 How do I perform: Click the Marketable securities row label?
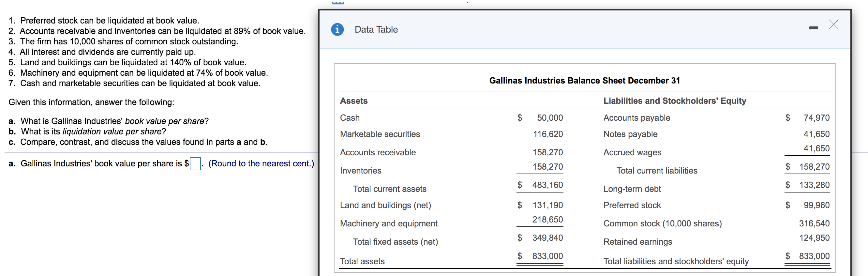point(380,134)
